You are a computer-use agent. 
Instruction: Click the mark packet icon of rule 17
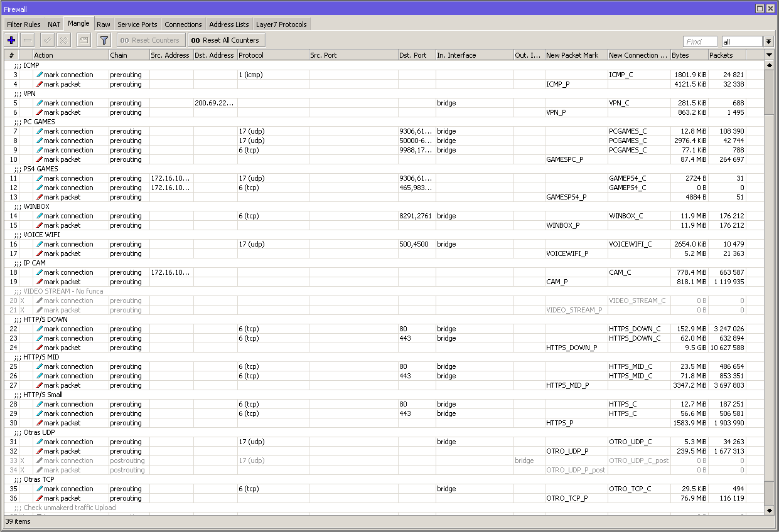pos(39,253)
